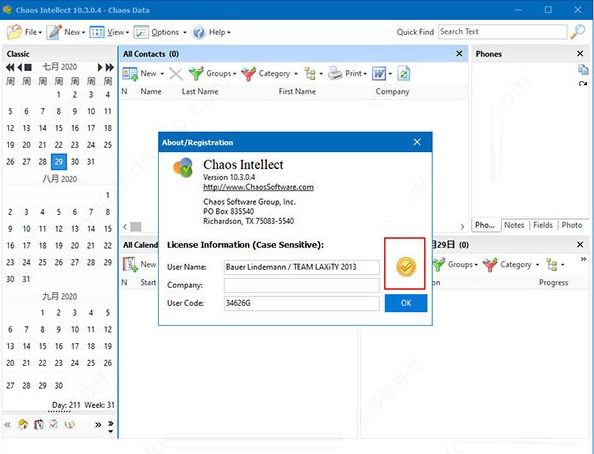Click the New contact card icon

click(x=130, y=74)
